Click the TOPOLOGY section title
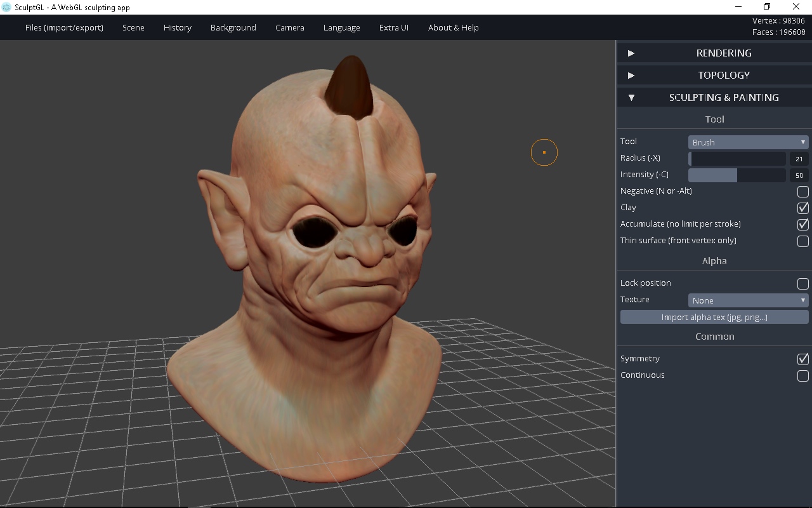Screen dimensions: 812x508 (724, 76)
